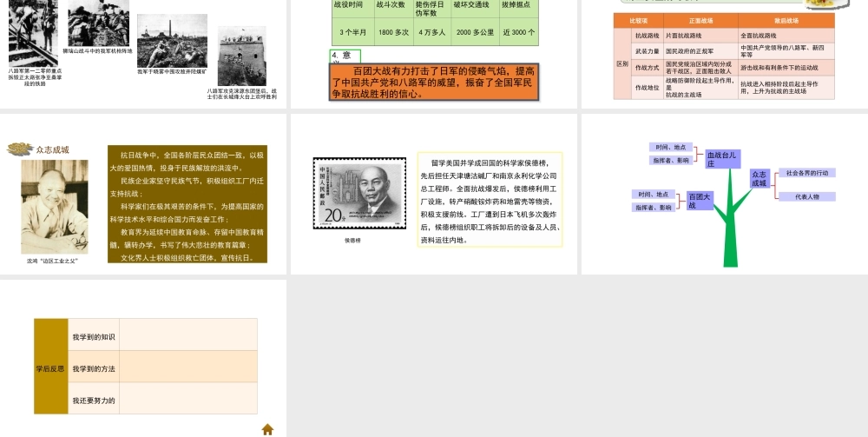Click the 我学到的知识 row label
This screenshot has height=437, width=868.
coord(94,334)
